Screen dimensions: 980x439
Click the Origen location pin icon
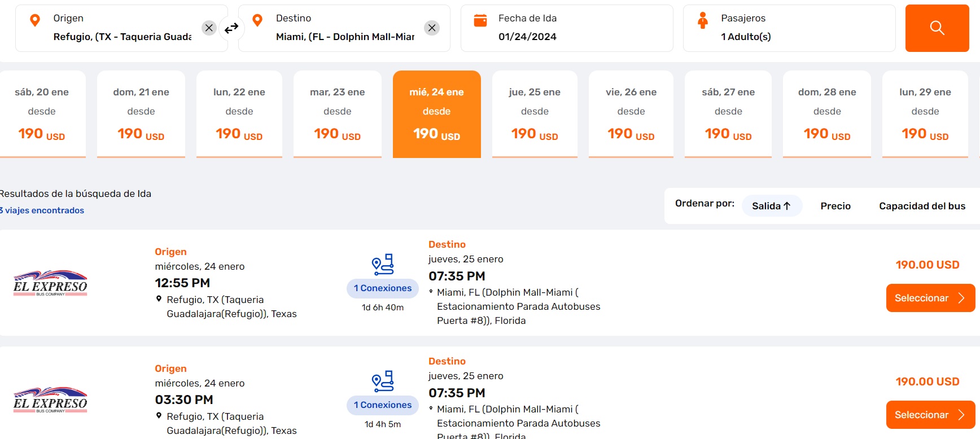(x=35, y=20)
